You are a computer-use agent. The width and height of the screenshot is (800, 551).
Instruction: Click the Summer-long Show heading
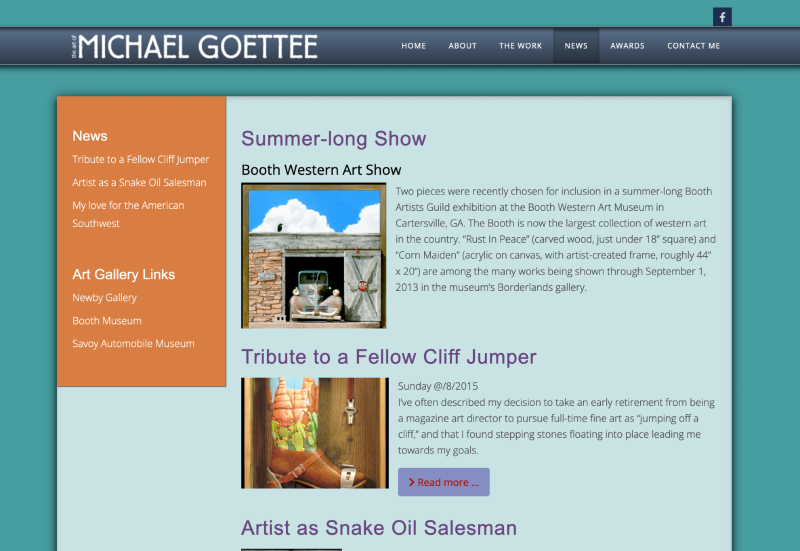(334, 139)
